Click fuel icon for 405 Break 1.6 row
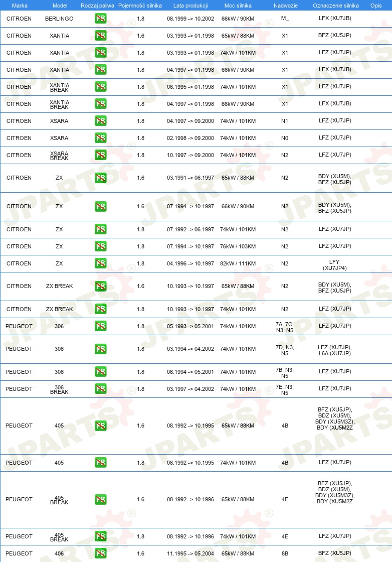The height and width of the screenshot is (562, 392). [101, 500]
